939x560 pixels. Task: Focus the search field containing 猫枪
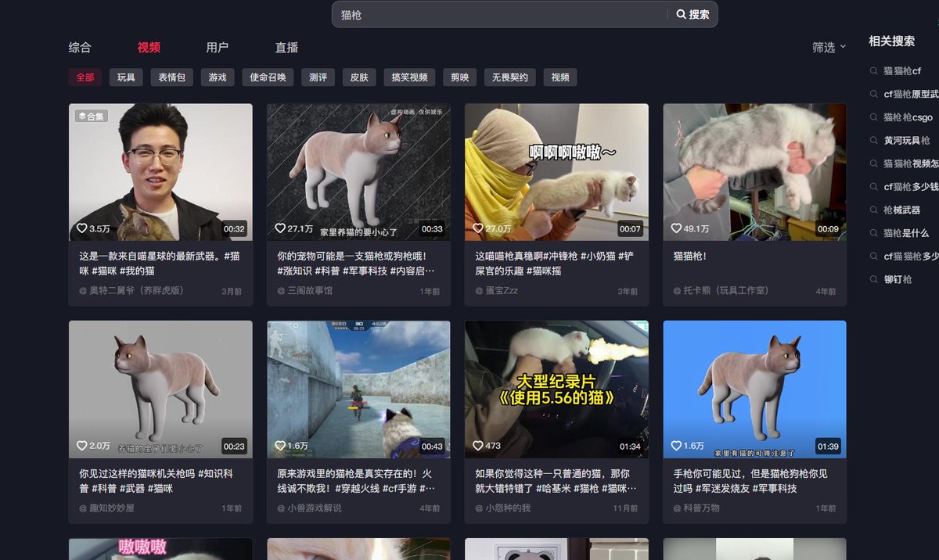click(501, 14)
